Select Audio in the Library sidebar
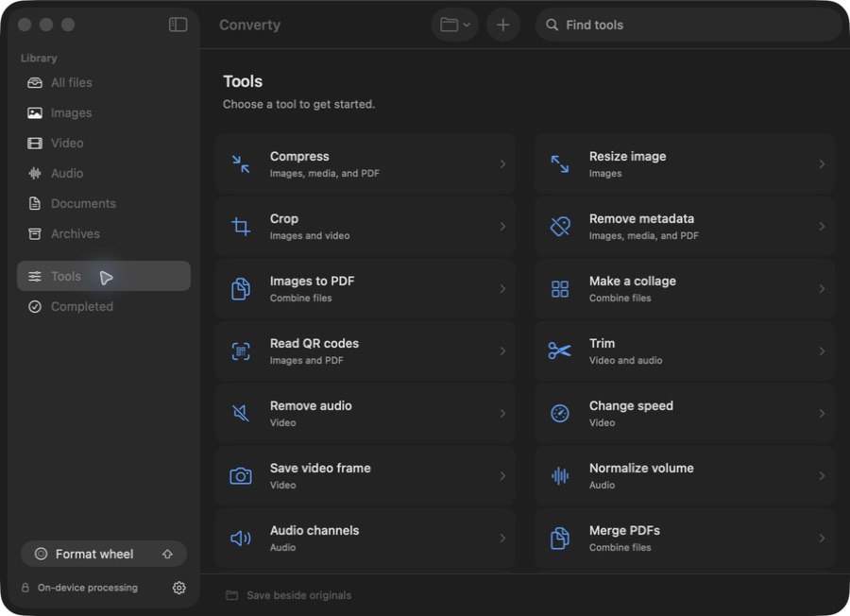Image resolution: width=850 pixels, height=616 pixels. (104, 174)
